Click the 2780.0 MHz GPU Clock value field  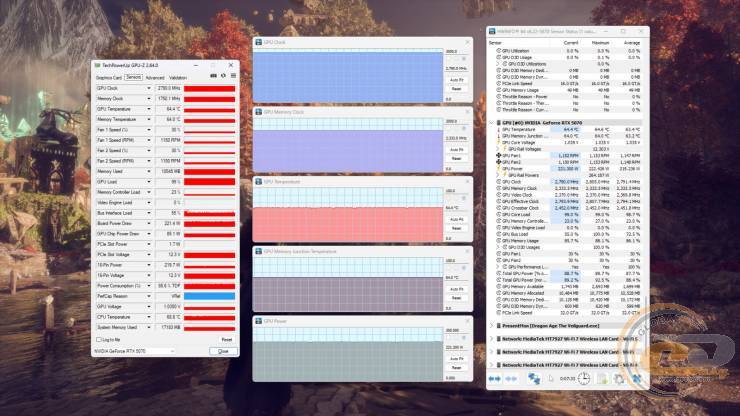tap(168, 88)
